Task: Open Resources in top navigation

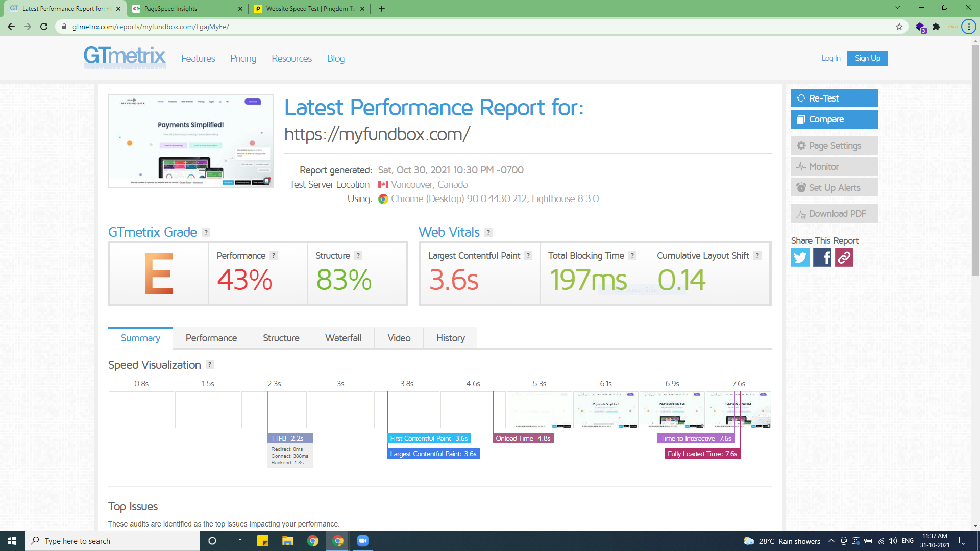Action: point(291,59)
